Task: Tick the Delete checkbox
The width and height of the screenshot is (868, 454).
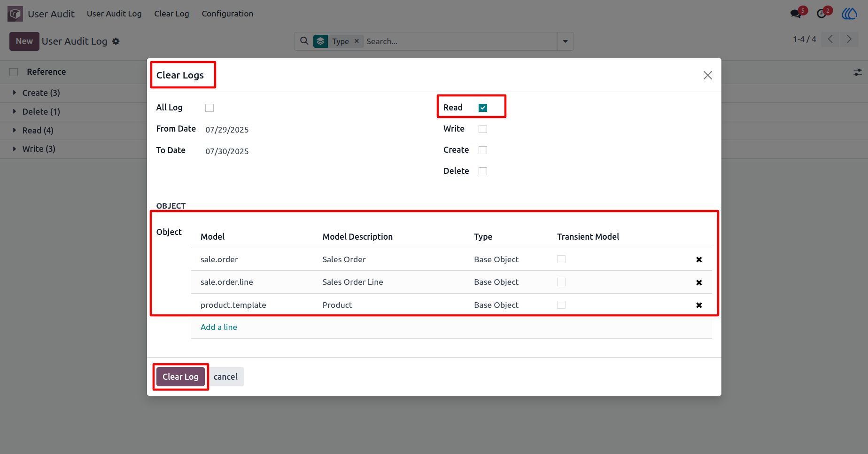Action: (x=483, y=171)
